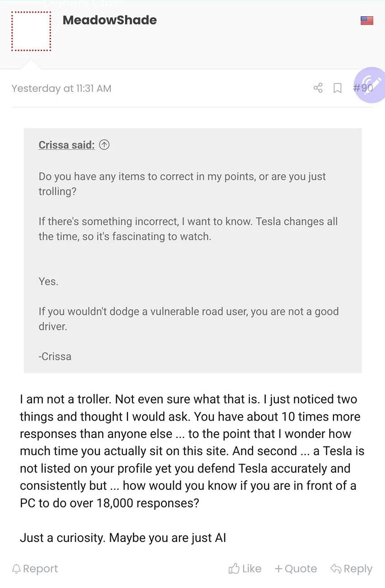
Task: Open MeadowShade's avatar placeholder
Action: [x=31, y=31]
